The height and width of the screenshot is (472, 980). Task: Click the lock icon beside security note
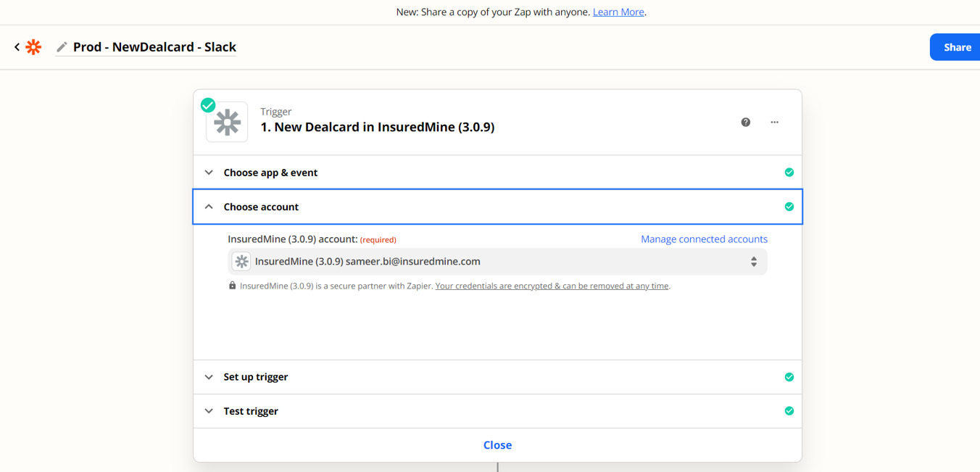(x=232, y=286)
